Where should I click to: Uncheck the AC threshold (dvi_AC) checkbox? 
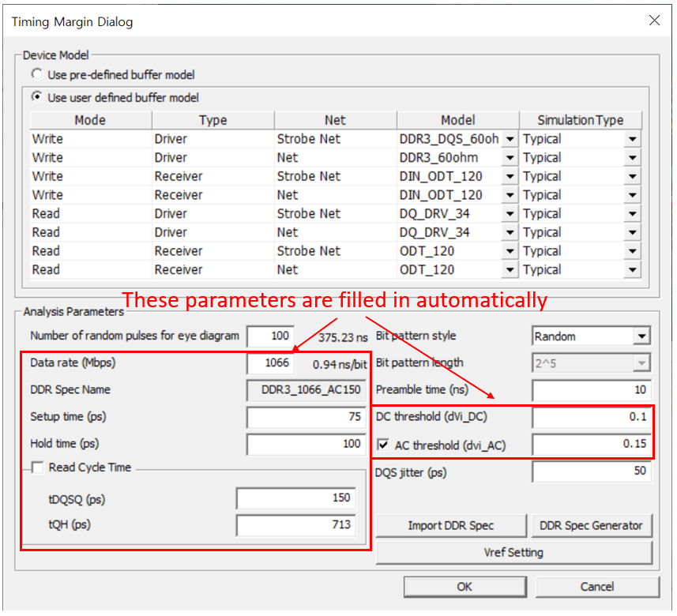[384, 445]
